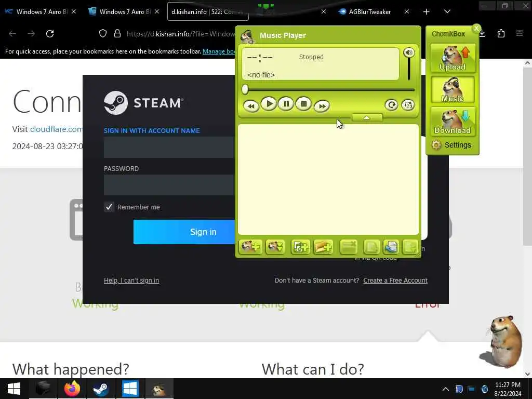This screenshot has height=399, width=532.
Task: Switch to the AGBlurTweaker tab
Action: point(369,11)
